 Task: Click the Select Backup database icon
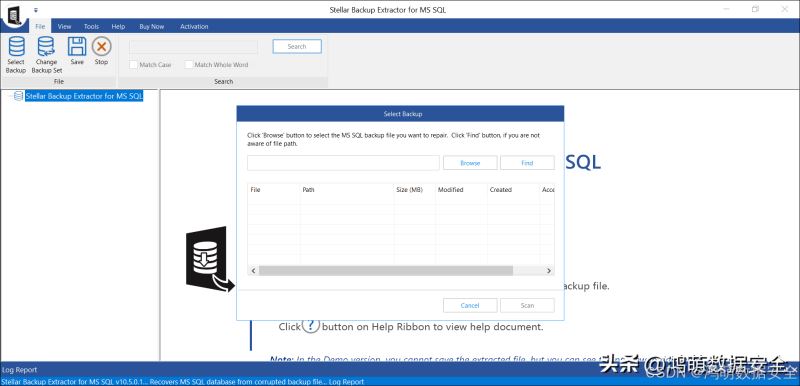click(16, 47)
